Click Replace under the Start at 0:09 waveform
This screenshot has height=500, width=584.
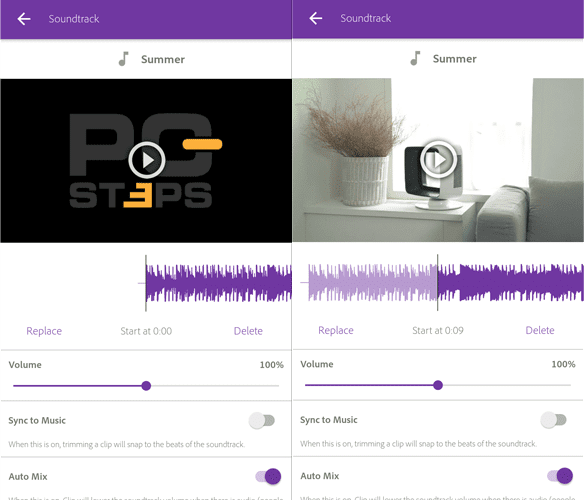(336, 330)
